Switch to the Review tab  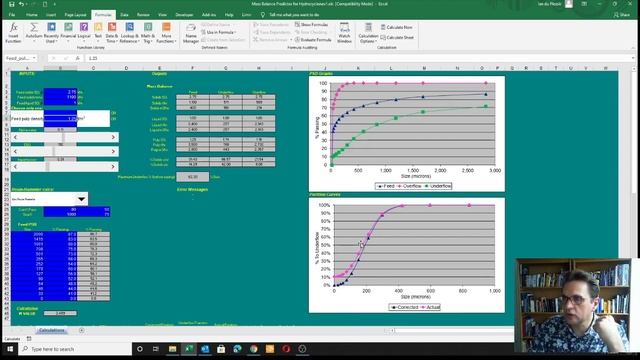point(143,15)
